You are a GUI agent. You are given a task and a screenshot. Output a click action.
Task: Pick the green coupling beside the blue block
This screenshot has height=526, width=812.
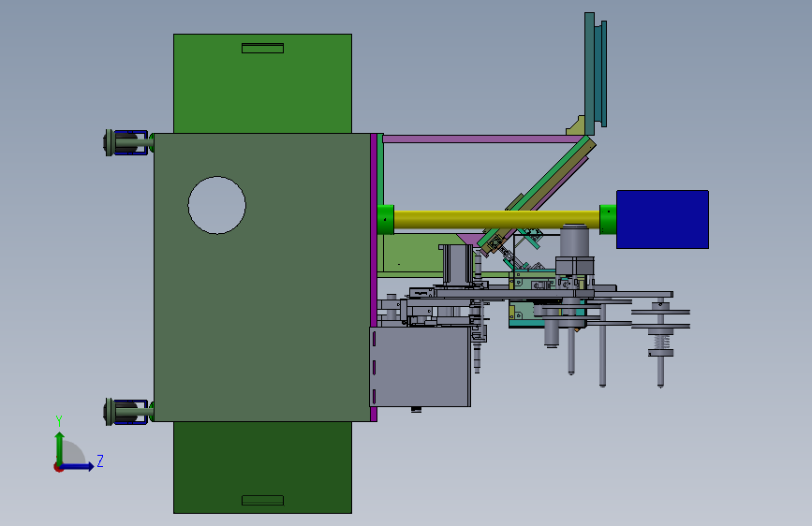[608, 220]
